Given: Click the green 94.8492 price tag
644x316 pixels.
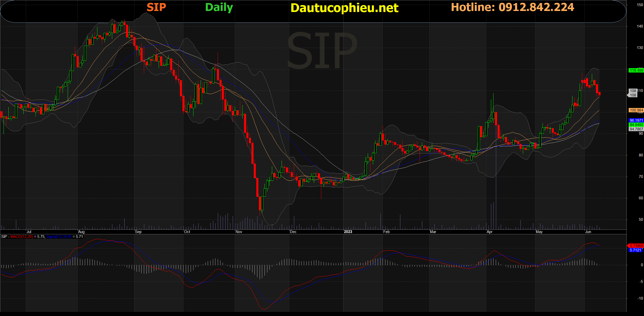Looking at the screenshot, I should pos(636,125).
